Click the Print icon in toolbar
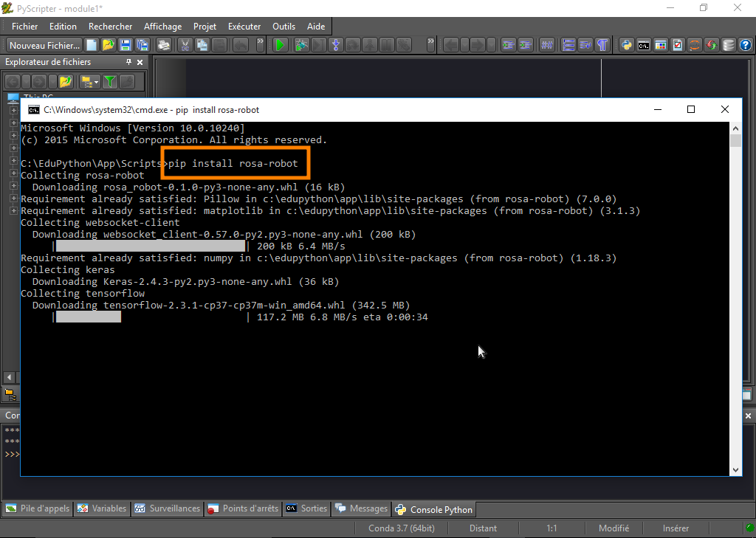 tap(164, 45)
